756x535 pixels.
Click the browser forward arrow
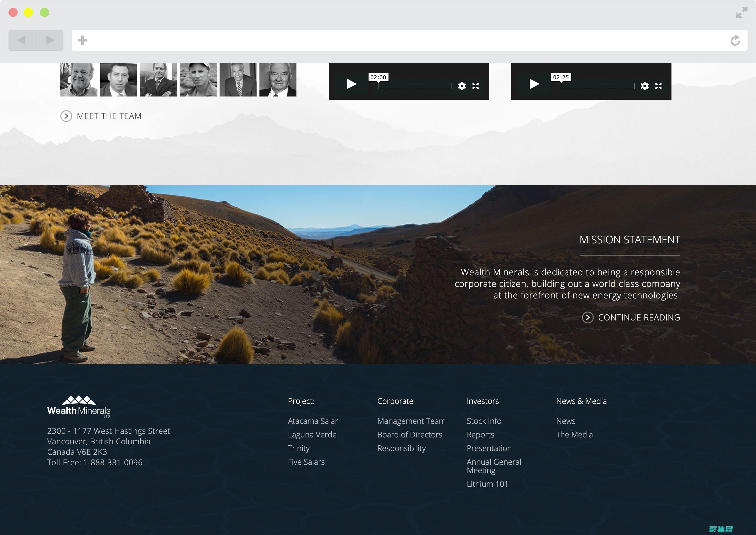point(50,40)
